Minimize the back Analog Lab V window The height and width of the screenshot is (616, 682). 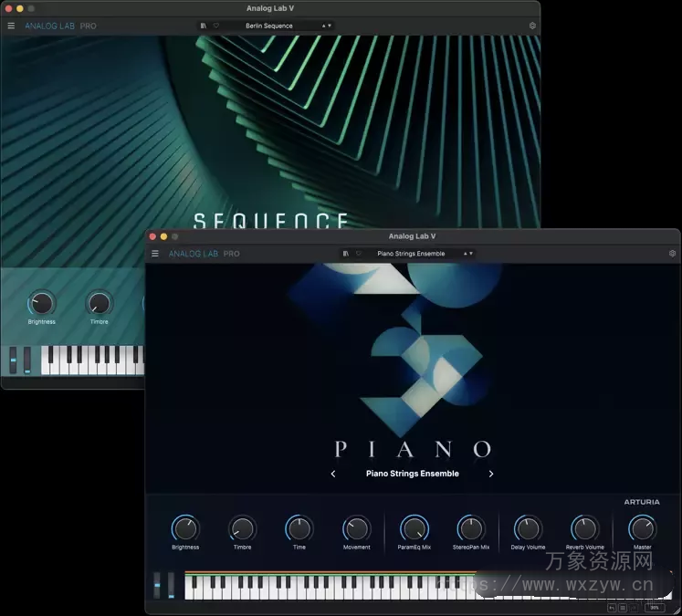[x=19, y=8]
